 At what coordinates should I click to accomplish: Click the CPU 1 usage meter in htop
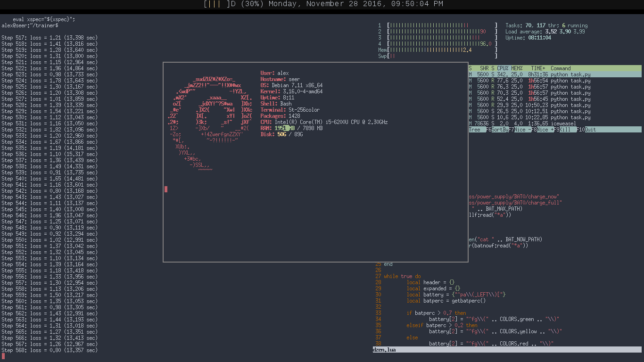[438, 25]
